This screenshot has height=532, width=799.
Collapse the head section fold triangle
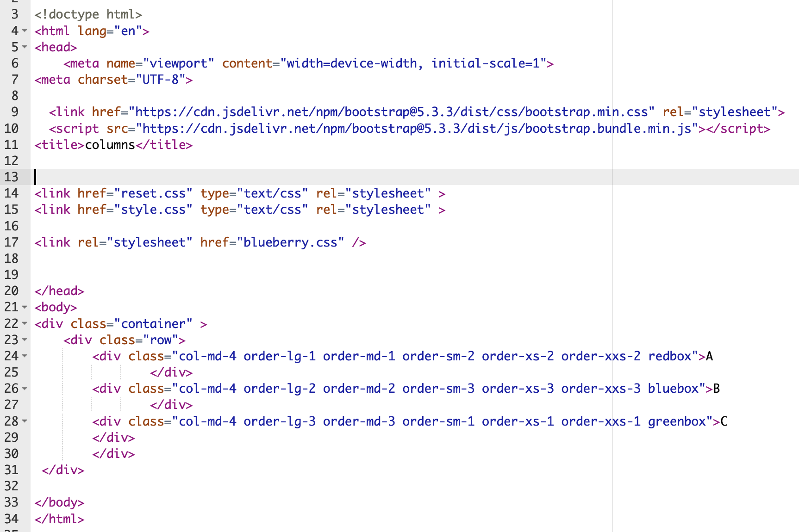pos(24,47)
